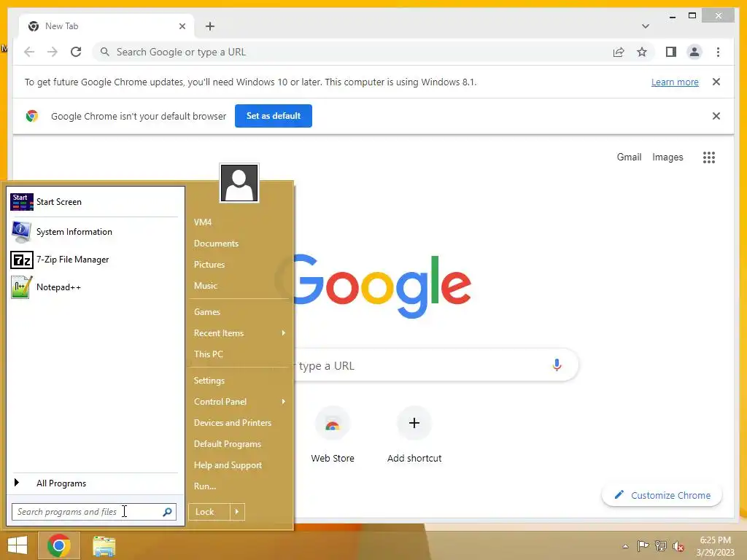Open the Google apps grid

pyautogui.click(x=709, y=157)
